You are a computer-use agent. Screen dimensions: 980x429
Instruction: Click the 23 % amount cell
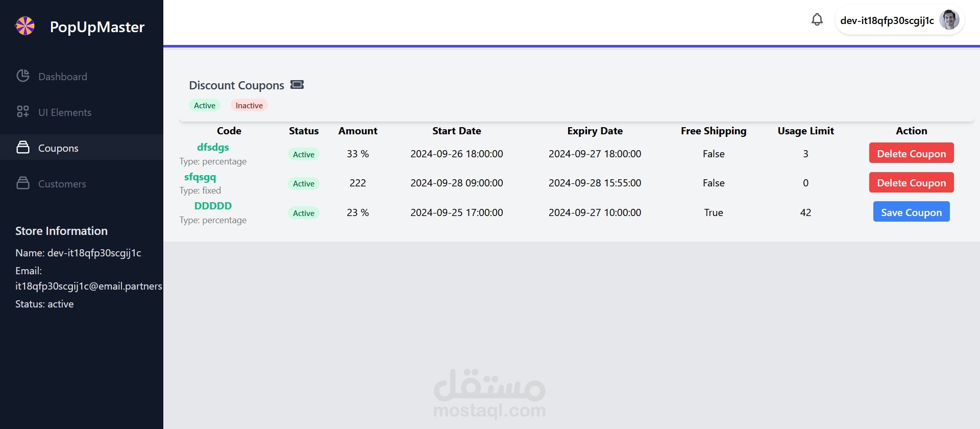coord(358,212)
